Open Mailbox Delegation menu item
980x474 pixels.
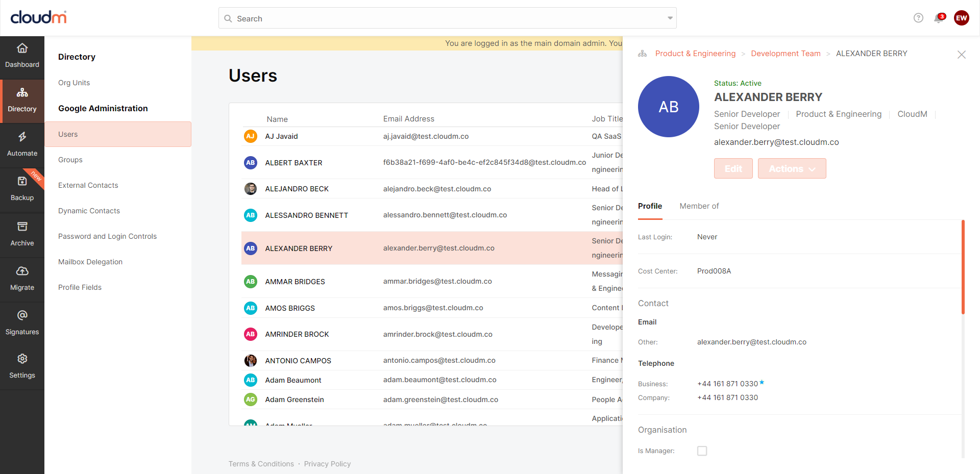coord(90,262)
